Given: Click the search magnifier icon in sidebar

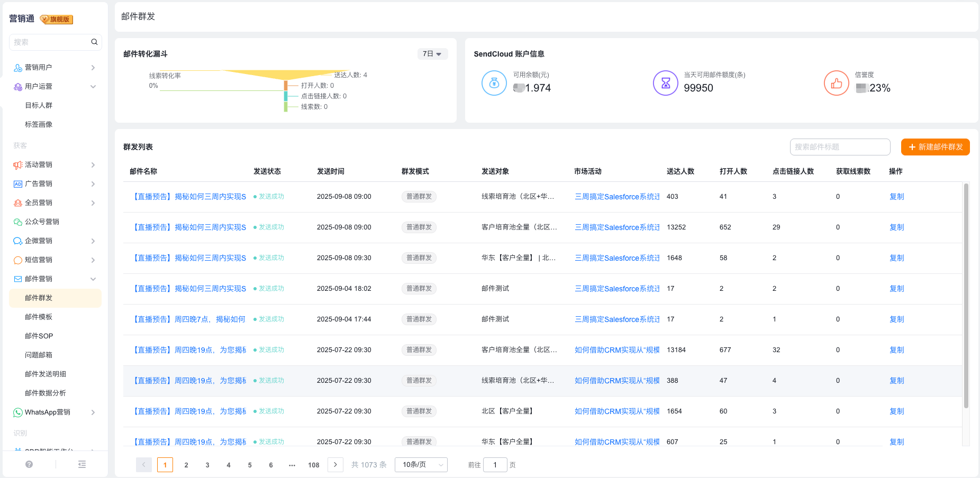Looking at the screenshot, I should [x=94, y=42].
